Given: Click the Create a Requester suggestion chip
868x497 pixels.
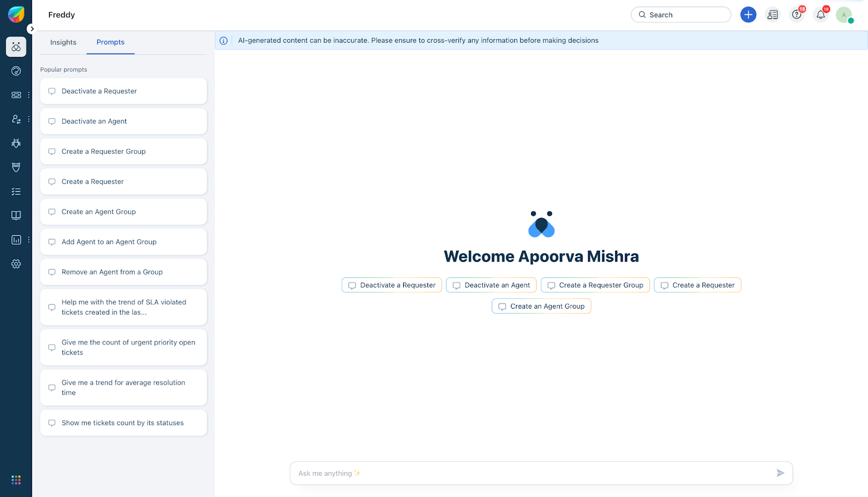Looking at the screenshot, I should click(698, 285).
